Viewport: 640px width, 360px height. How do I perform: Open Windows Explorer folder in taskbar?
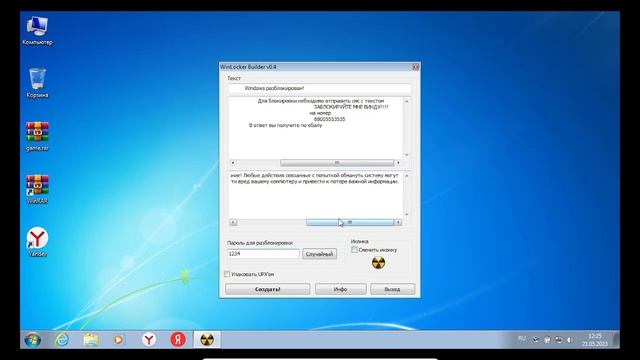click(91, 340)
